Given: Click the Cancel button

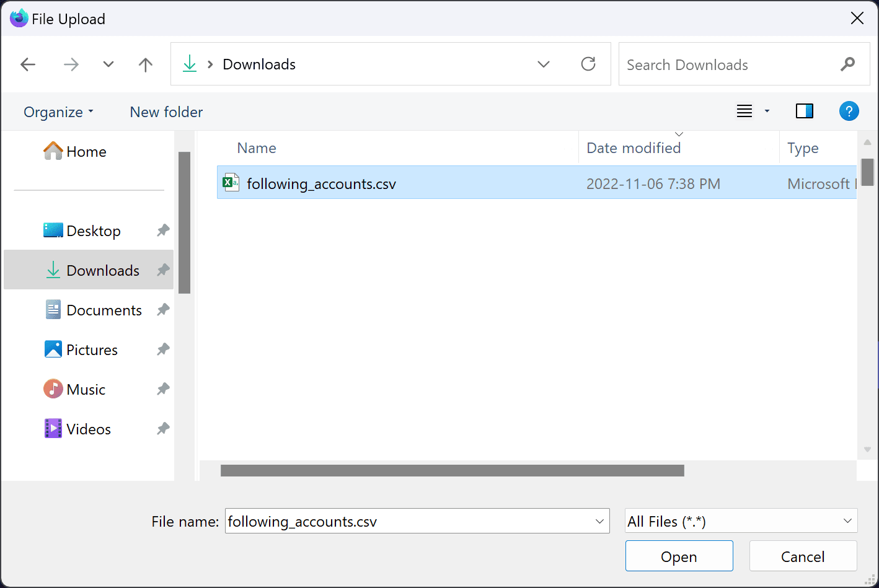Looking at the screenshot, I should [x=803, y=556].
